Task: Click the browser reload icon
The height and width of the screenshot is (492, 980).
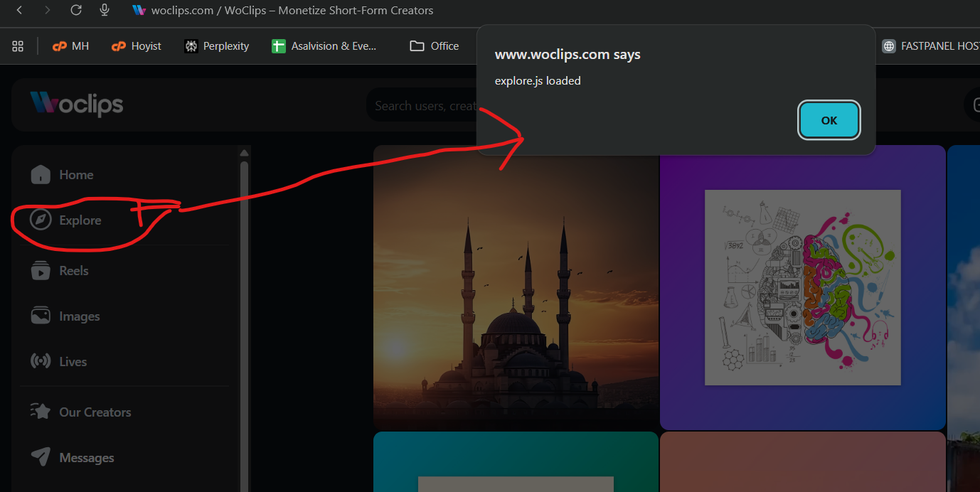Action: pyautogui.click(x=76, y=10)
